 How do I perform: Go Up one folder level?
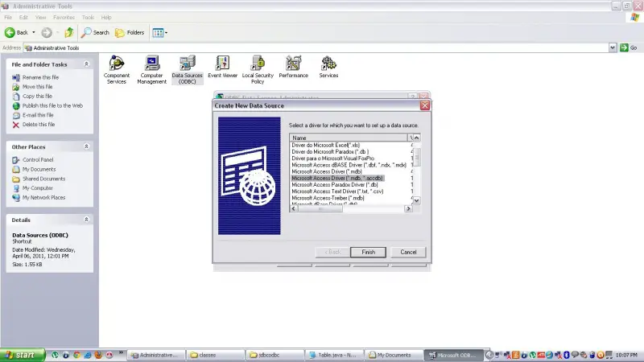click(69, 32)
